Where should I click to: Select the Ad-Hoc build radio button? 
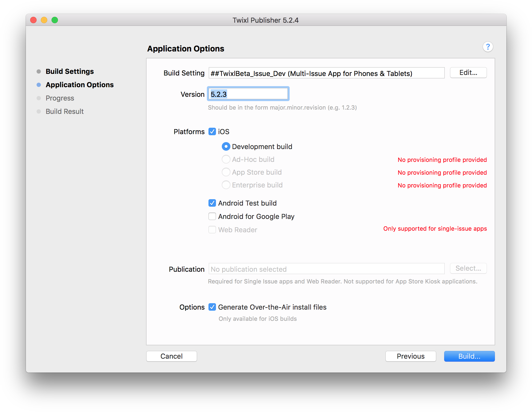point(226,159)
